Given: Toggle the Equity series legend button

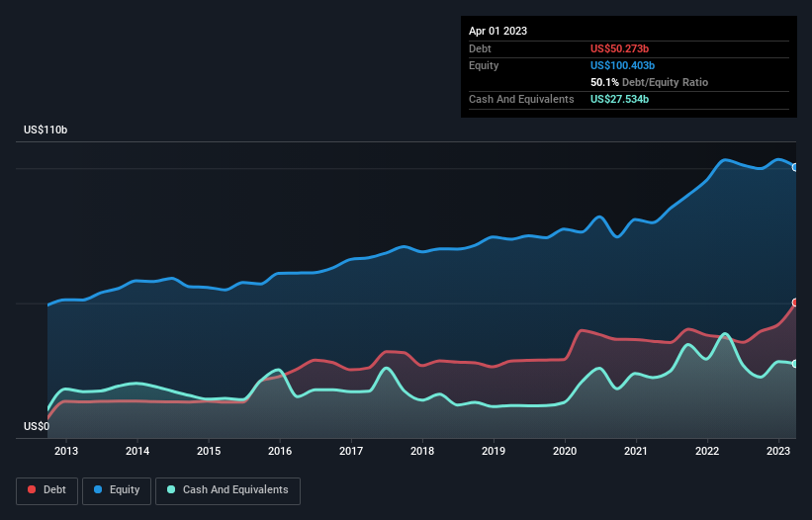Looking at the screenshot, I should [x=117, y=490].
